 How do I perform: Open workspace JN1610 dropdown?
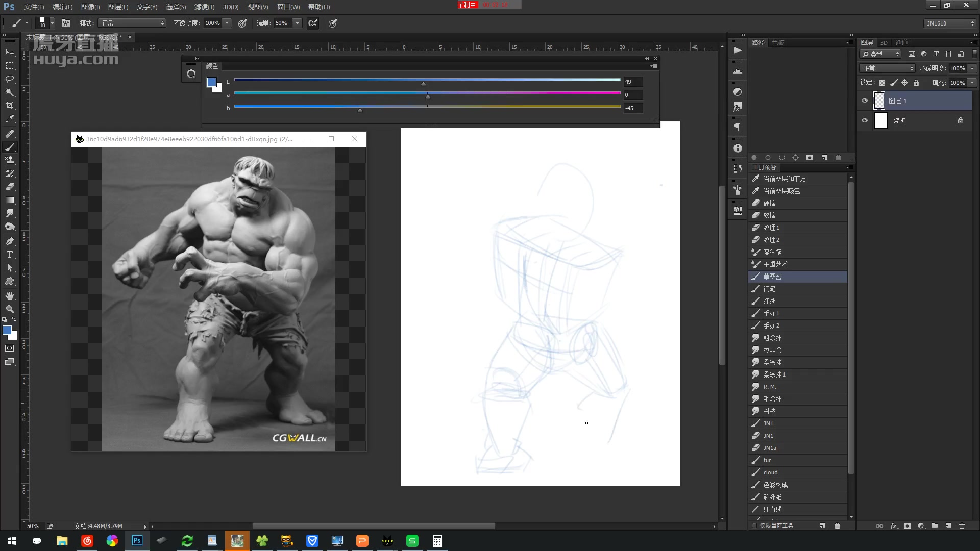950,23
